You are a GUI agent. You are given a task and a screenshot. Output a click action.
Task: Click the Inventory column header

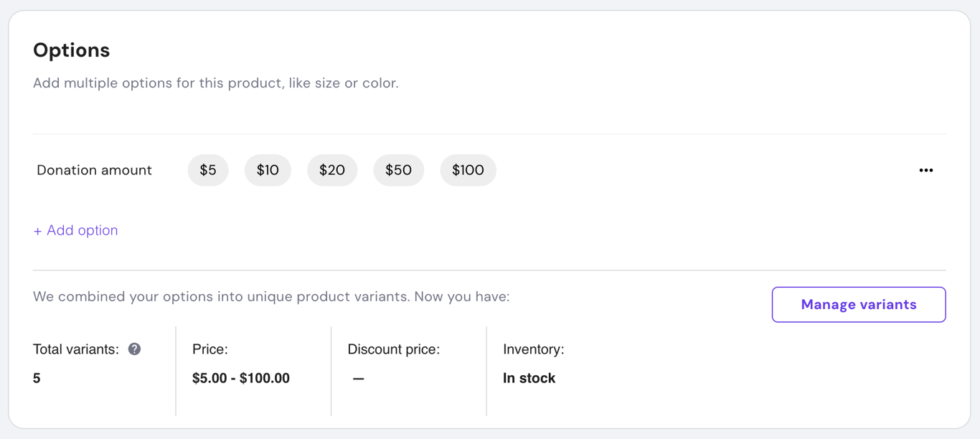(532, 349)
